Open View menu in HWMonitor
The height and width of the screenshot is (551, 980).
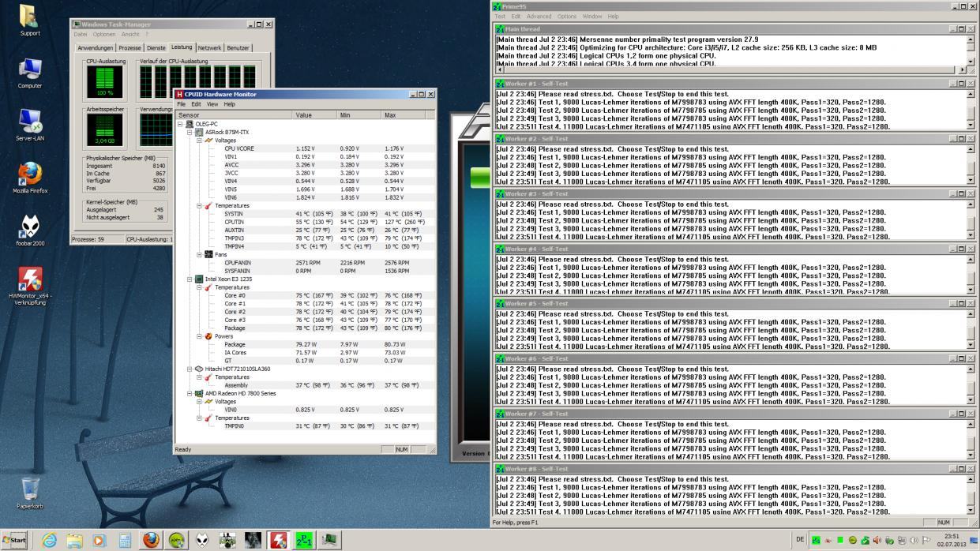pyautogui.click(x=212, y=104)
